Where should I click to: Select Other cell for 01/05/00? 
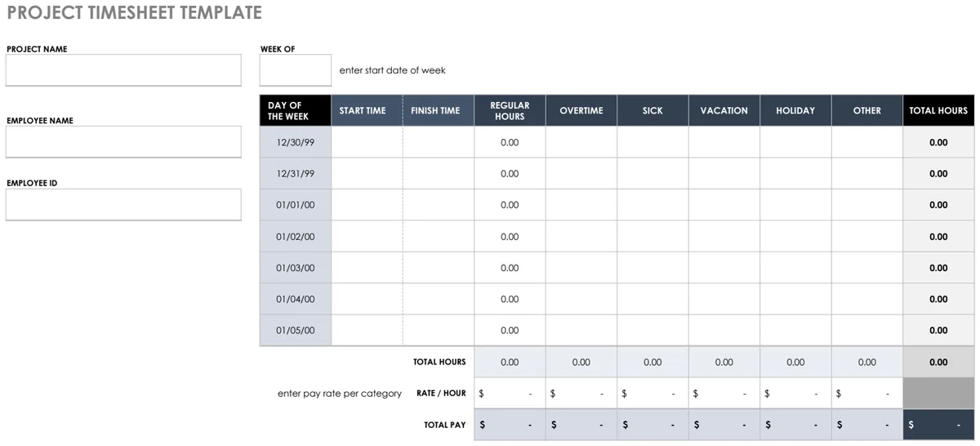867,330
